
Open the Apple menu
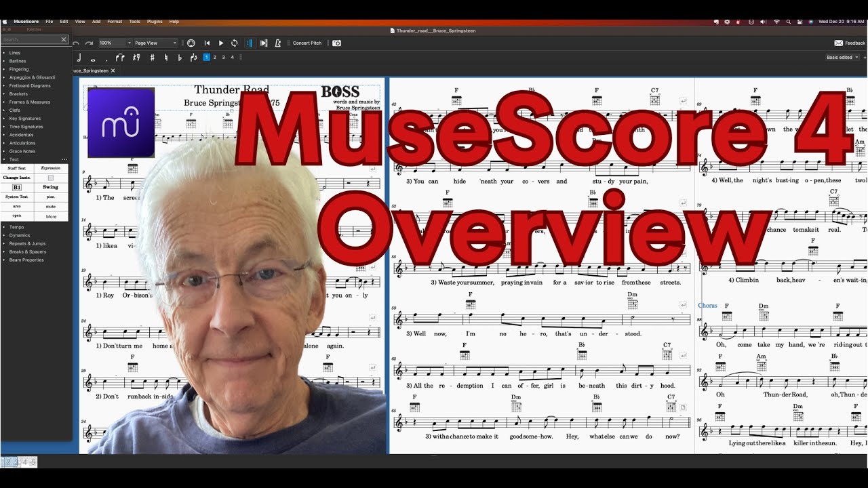tap(5, 22)
